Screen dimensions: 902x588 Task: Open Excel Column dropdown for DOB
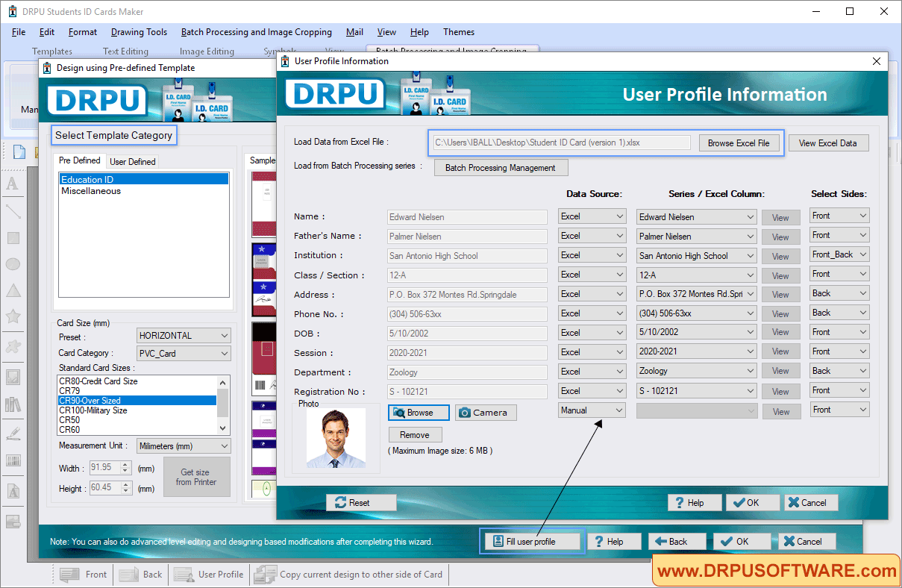pos(697,332)
